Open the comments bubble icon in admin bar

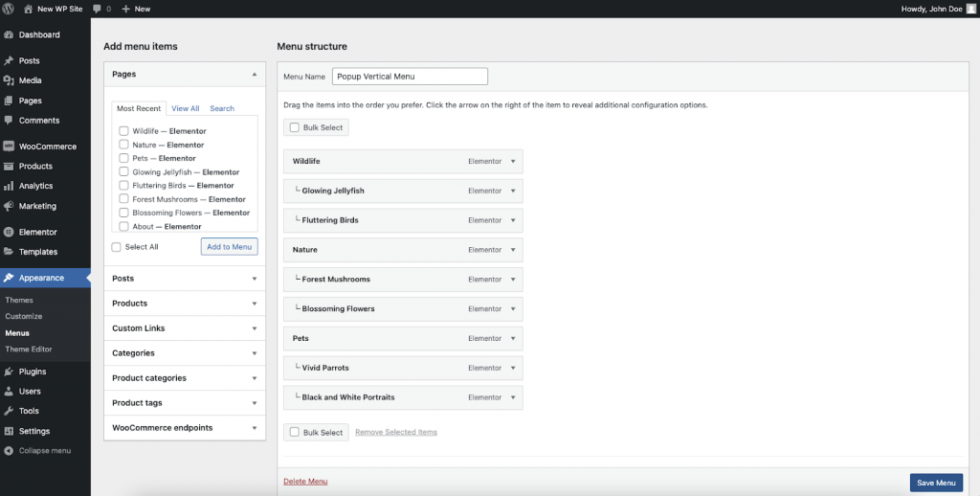(98, 8)
